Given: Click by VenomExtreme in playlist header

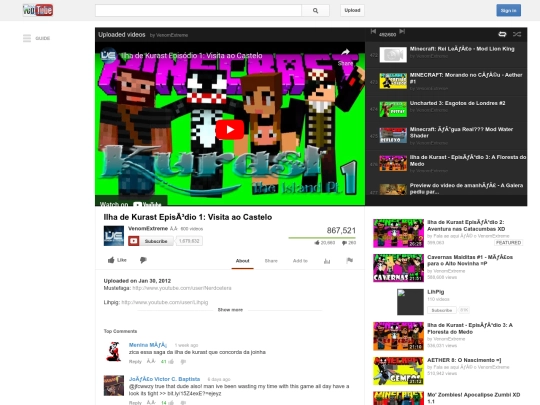Looking at the screenshot, I should coord(169,35).
